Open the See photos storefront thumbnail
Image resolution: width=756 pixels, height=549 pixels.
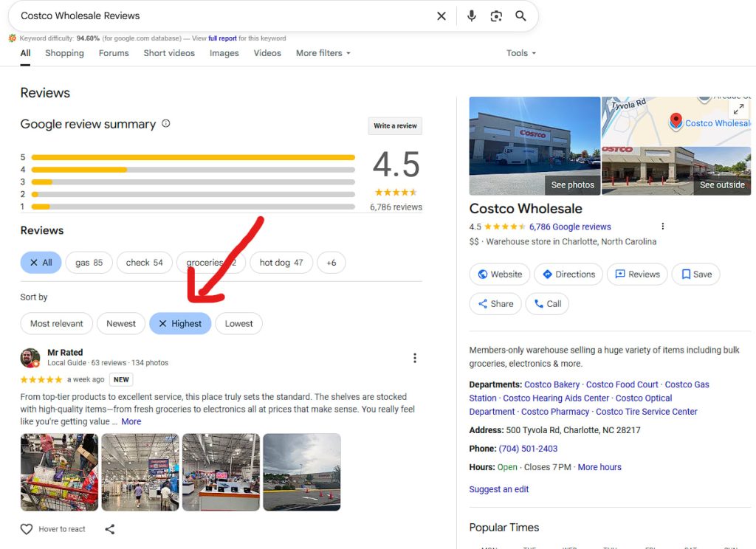[x=535, y=146]
